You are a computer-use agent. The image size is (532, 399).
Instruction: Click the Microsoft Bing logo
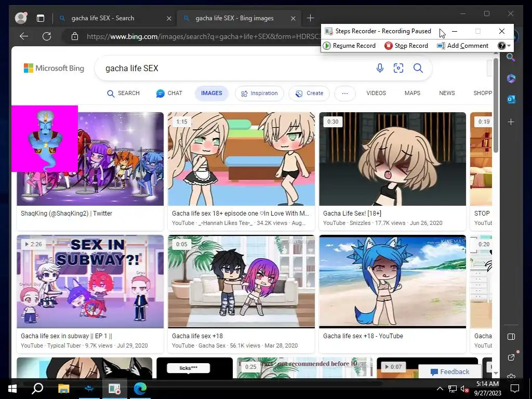[x=54, y=68]
